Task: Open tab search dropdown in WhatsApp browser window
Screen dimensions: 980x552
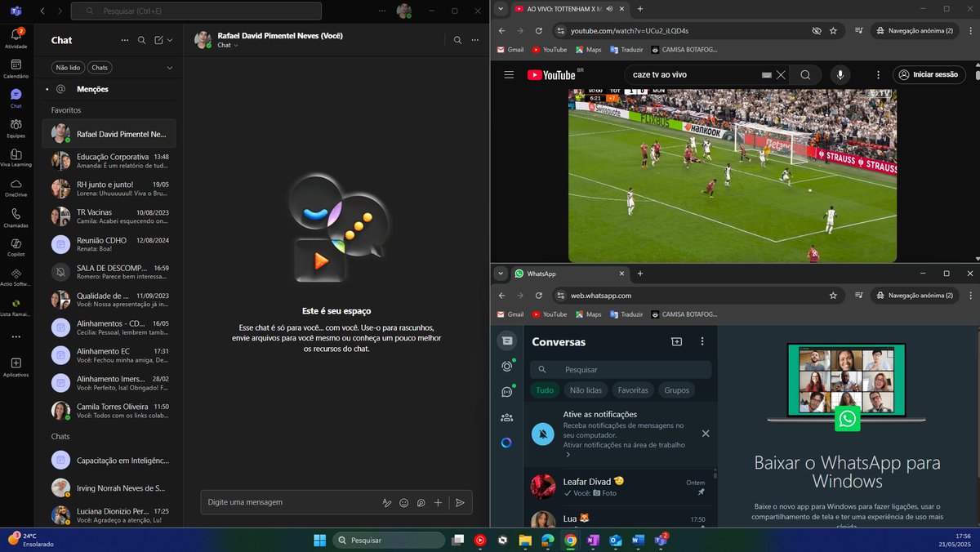Action: pos(501,274)
